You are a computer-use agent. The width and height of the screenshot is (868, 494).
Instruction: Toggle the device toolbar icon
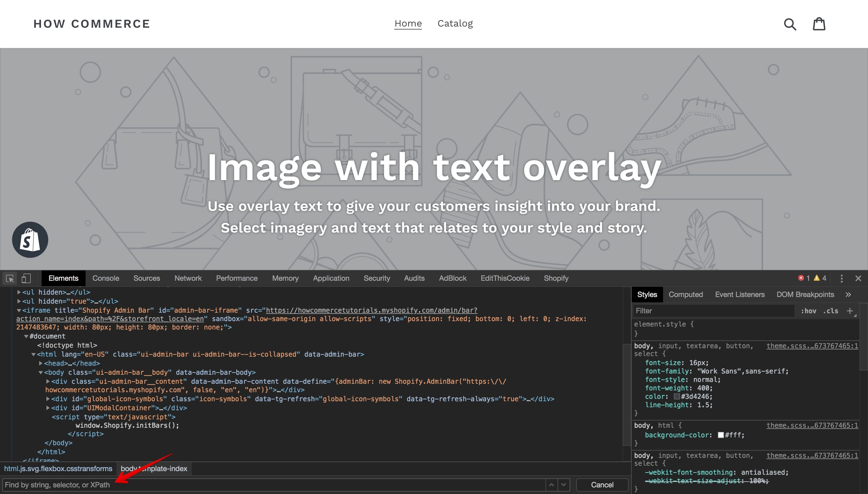click(x=26, y=279)
